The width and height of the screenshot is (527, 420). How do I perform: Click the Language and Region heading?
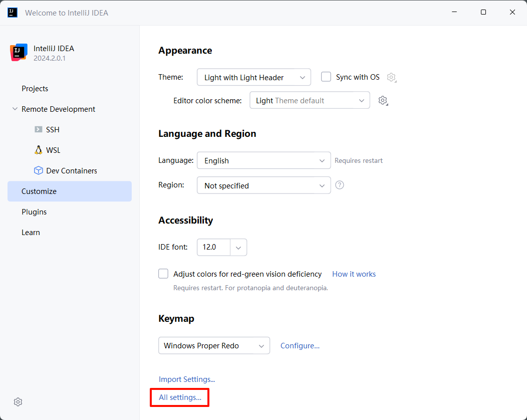click(x=207, y=133)
